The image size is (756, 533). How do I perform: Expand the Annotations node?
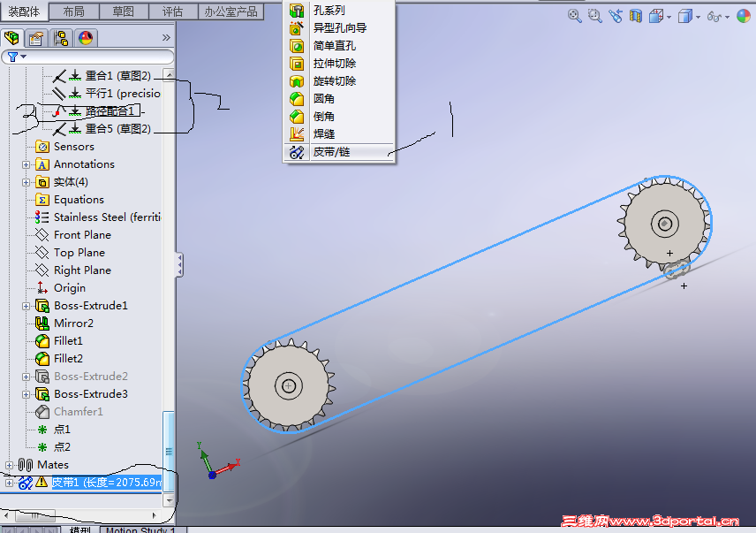pos(26,164)
